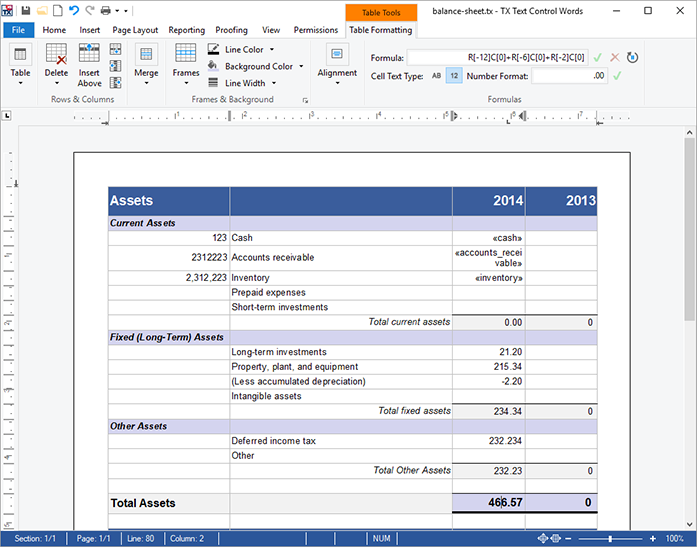Click the tab alignment selector in the ruler corner
The image size is (697, 547).
[x=7, y=116]
